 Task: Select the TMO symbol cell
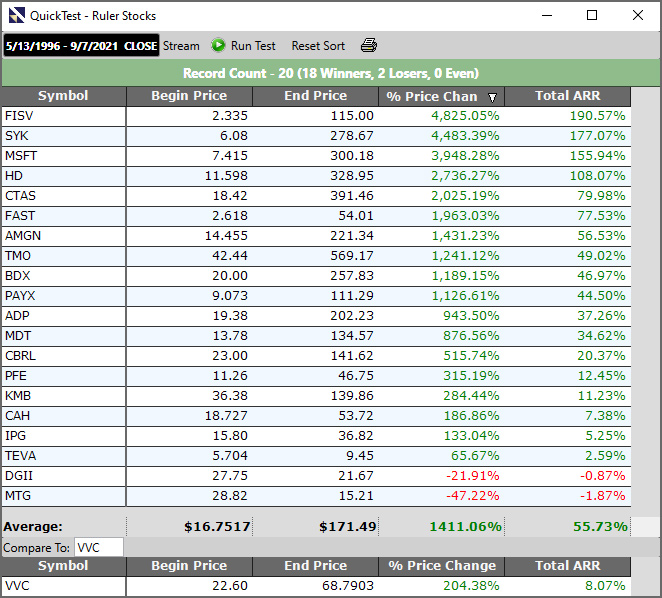click(x=63, y=256)
